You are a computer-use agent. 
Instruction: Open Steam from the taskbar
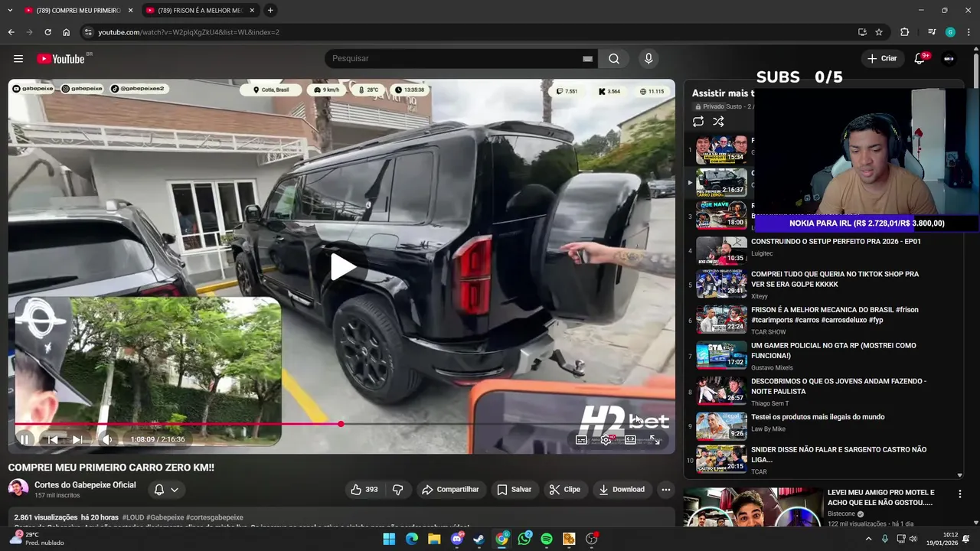pos(479,539)
